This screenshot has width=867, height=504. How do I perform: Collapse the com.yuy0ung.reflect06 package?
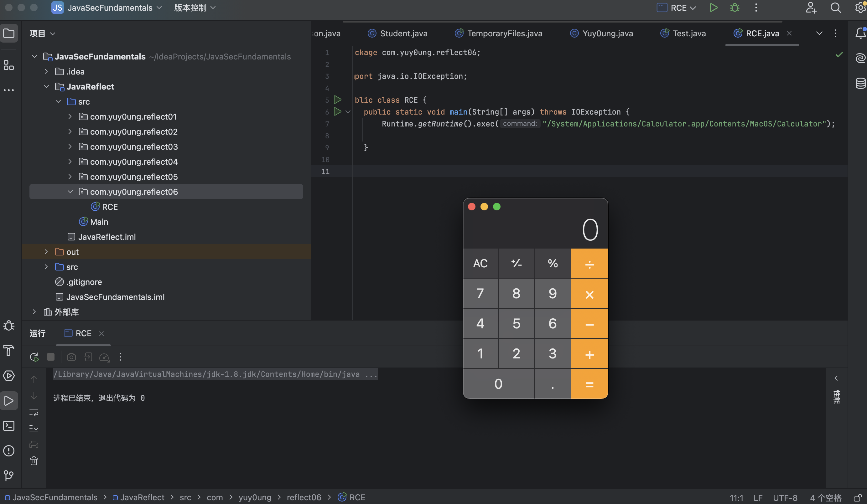(70, 192)
